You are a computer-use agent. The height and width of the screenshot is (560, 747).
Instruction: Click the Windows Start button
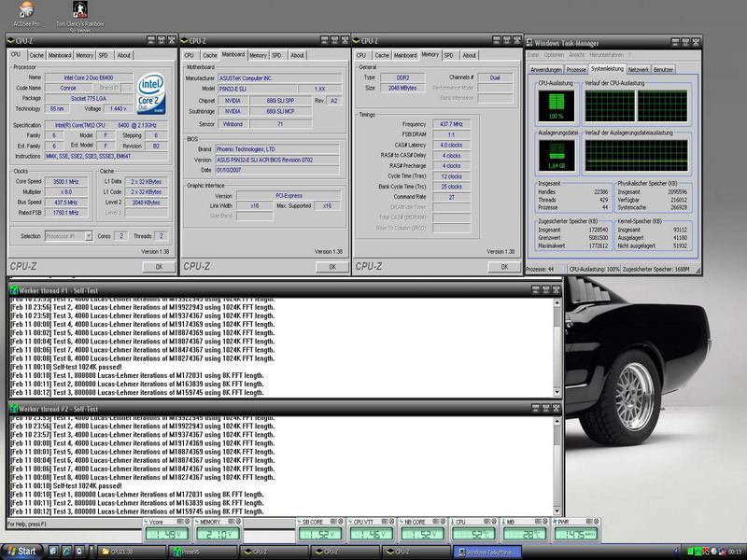pos(21,552)
